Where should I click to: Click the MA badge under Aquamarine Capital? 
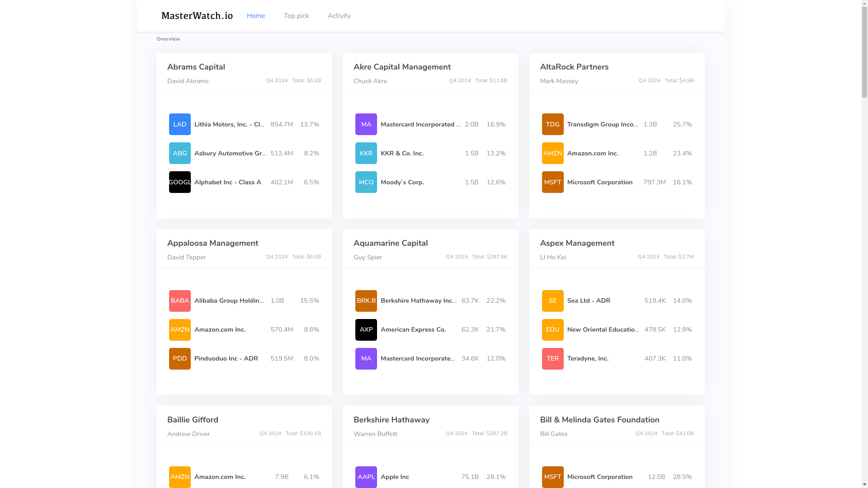click(x=366, y=359)
